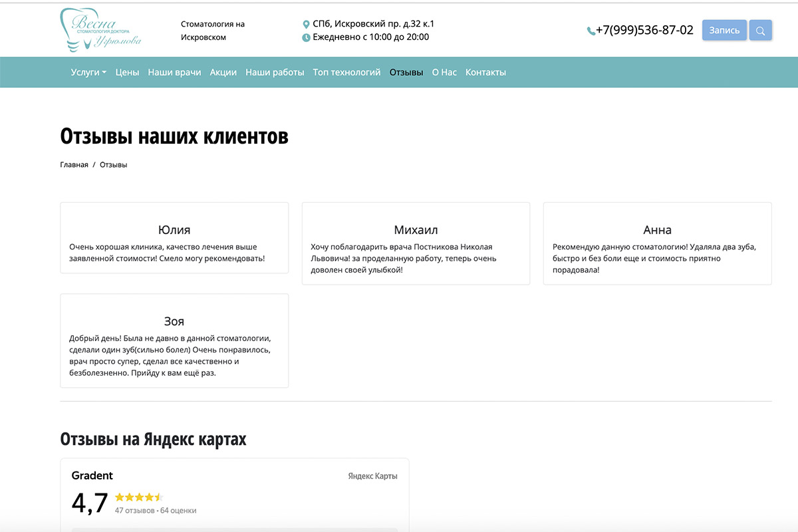
Task: Click the Весна clinic logo
Action: click(x=100, y=31)
